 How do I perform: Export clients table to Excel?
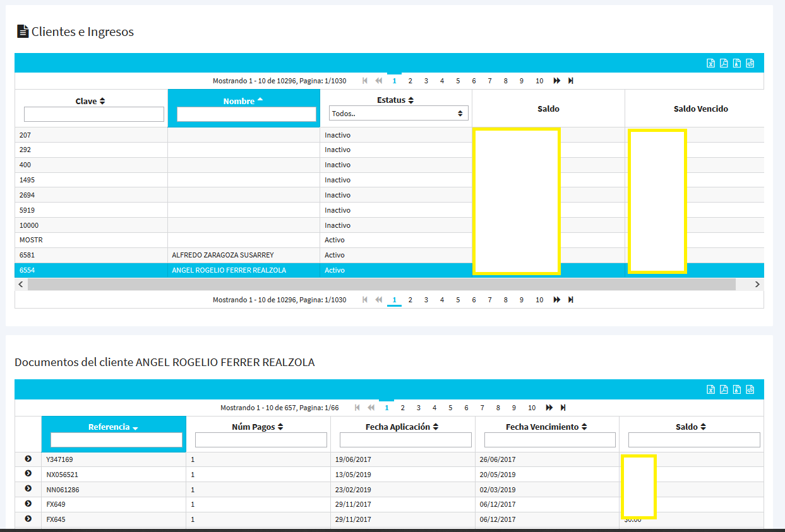click(710, 63)
